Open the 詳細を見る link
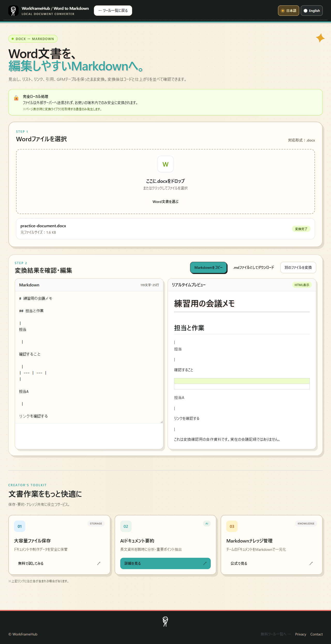 [x=165, y=563]
